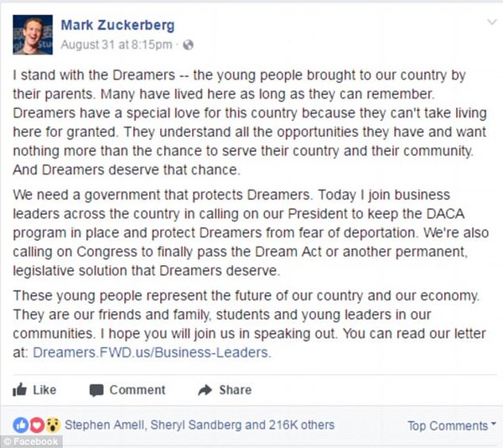Click the Facebook watermark credit
Viewport: 503px width, 448px height.
pos(31,441)
